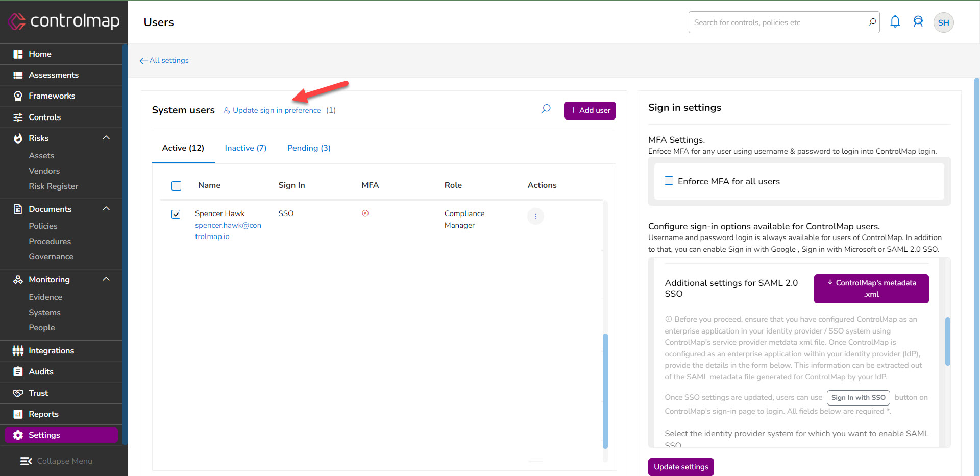980x476 pixels.
Task: Download ControlMap's metadata .xml
Action: coord(871,289)
